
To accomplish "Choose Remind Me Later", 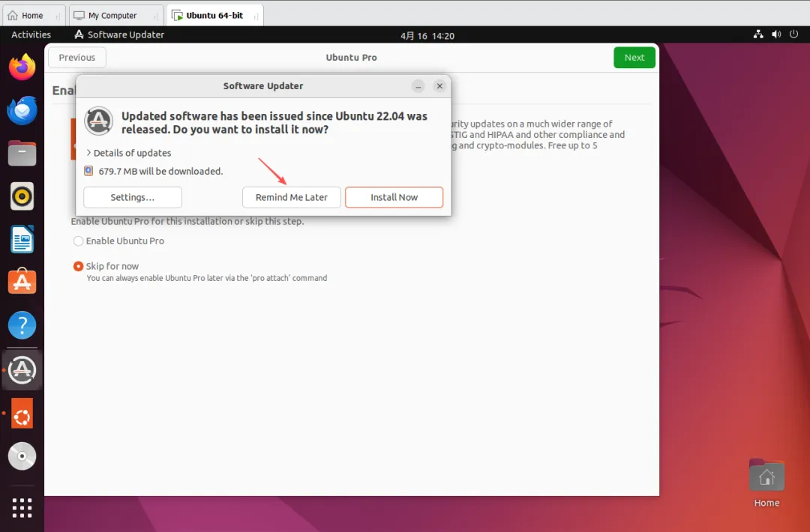I will click(x=291, y=197).
